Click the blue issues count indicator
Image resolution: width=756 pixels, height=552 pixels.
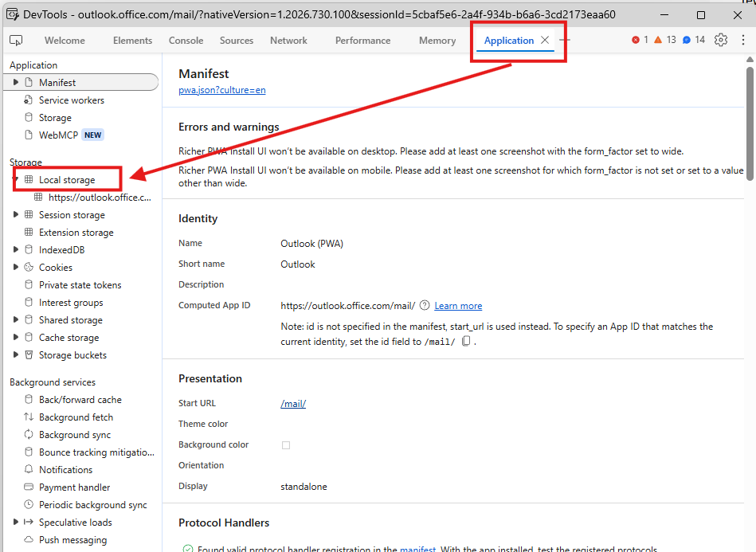pos(694,40)
